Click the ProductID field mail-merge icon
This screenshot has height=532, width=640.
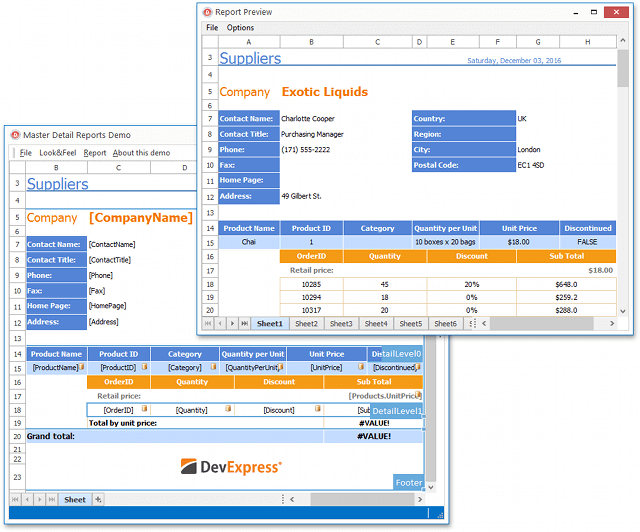coord(143,368)
